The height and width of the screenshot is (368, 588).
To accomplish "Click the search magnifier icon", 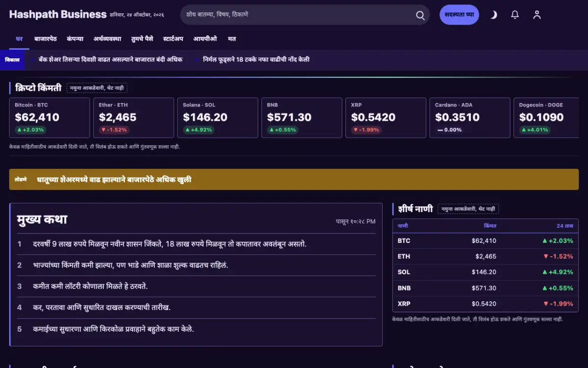I will pos(420,15).
